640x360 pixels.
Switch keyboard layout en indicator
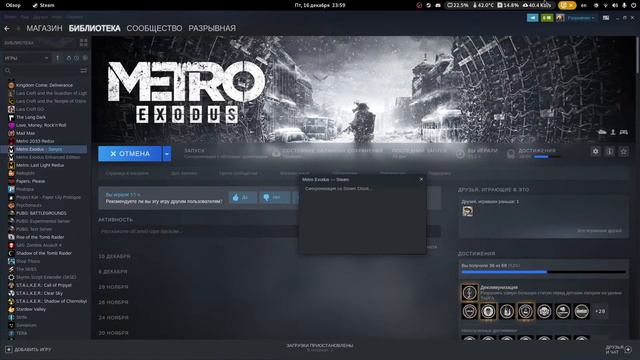tap(584, 5)
